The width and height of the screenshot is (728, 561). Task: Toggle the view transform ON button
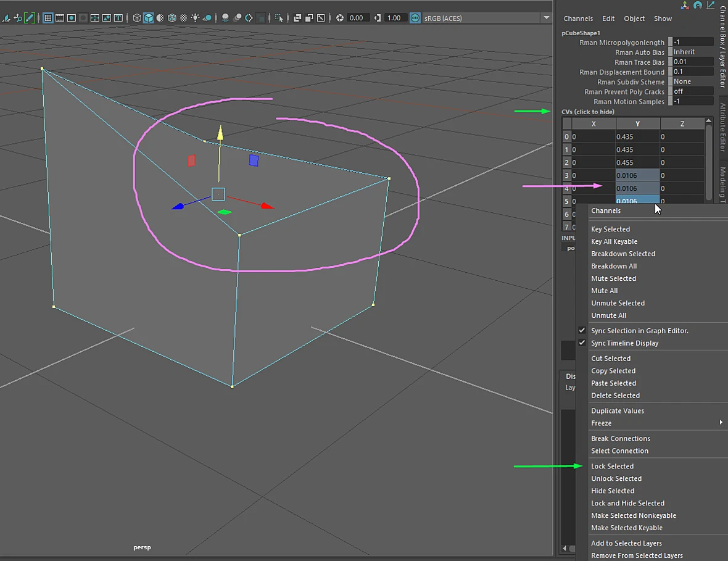point(415,18)
